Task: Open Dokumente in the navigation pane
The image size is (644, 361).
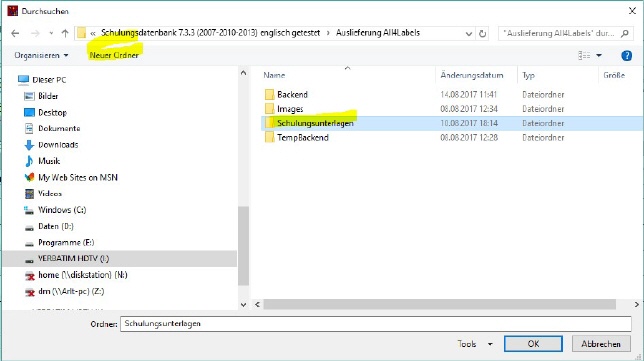Action: pos(59,128)
